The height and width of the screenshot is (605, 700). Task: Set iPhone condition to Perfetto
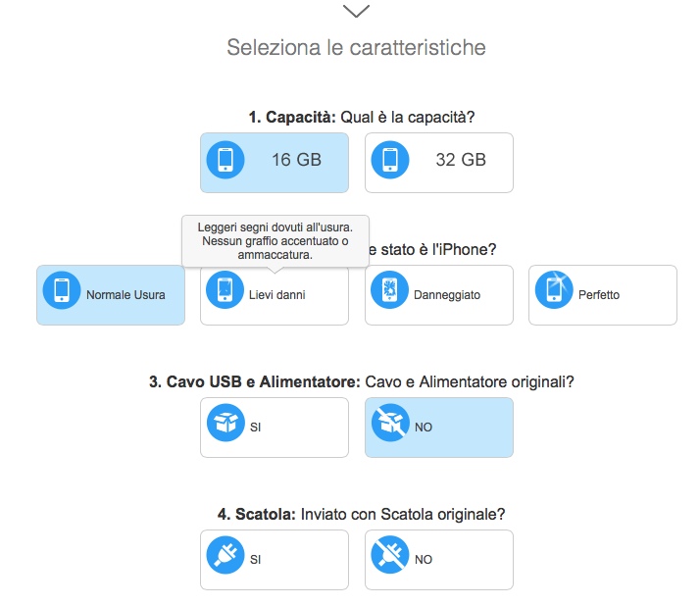pyautogui.click(x=599, y=295)
